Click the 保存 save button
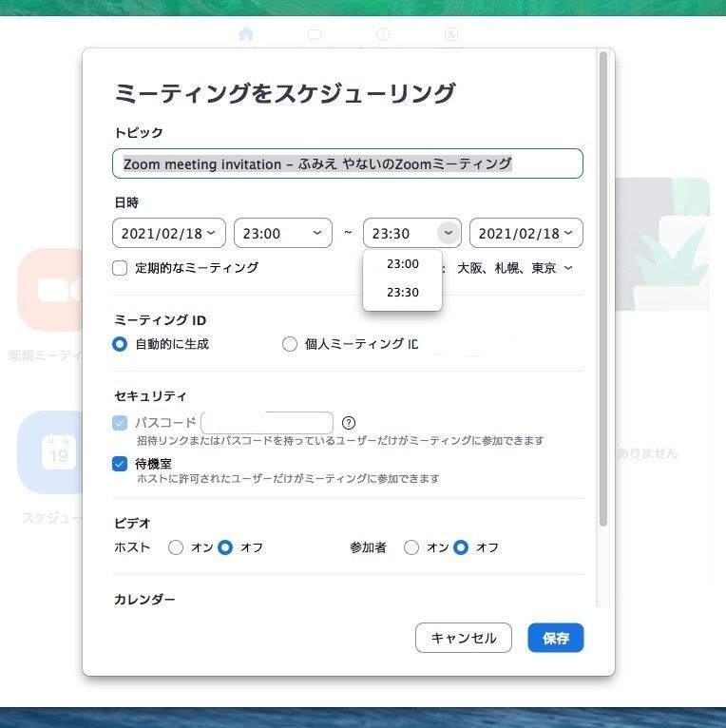The width and height of the screenshot is (726, 728). (556, 638)
